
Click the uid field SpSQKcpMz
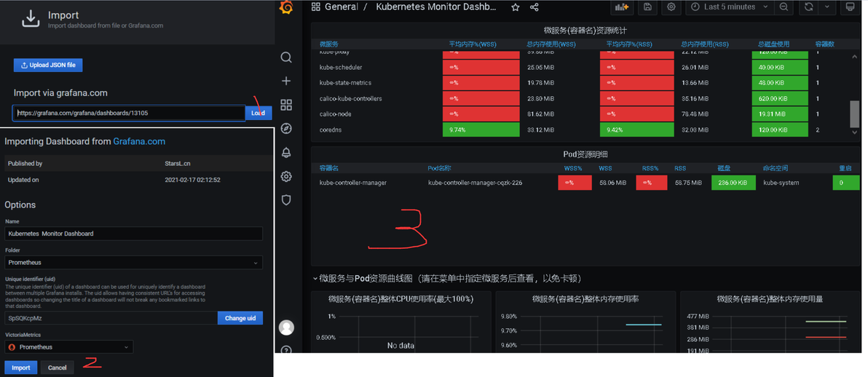[111, 318]
